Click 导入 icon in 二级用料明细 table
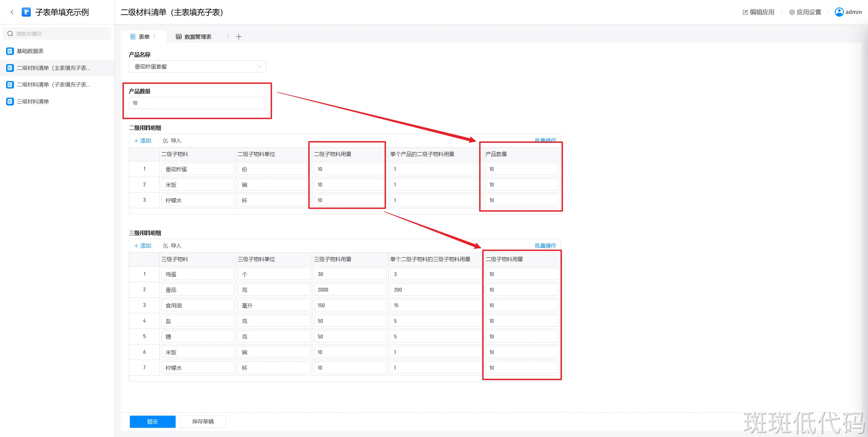Image resolution: width=868 pixels, height=437 pixels. pos(166,141)
